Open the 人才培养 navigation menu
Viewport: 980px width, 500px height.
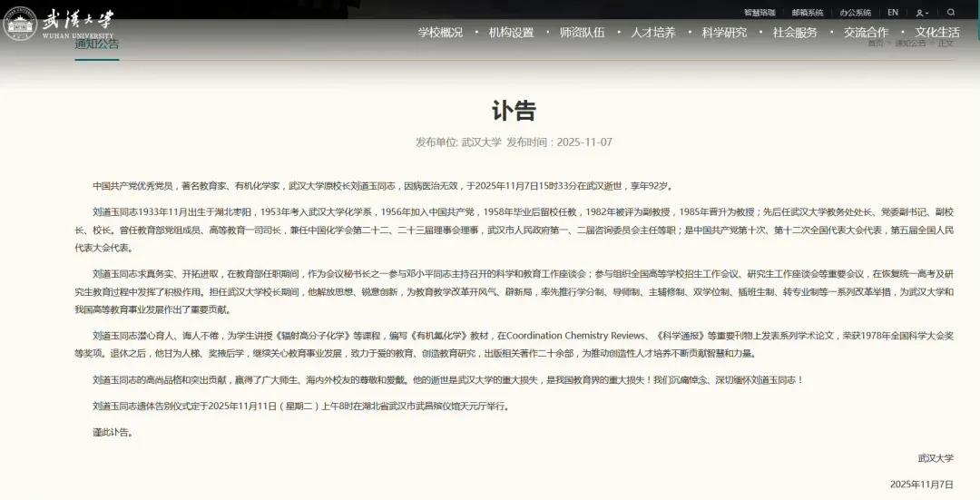(653, 33)
